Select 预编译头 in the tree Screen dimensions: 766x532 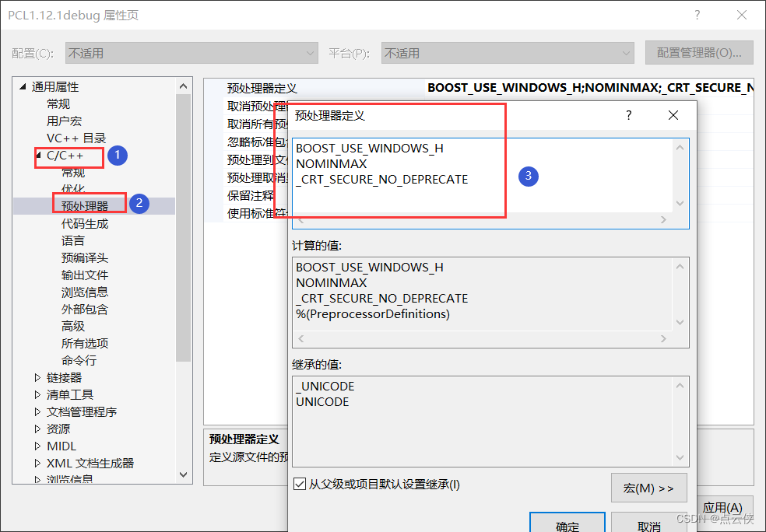85,257
